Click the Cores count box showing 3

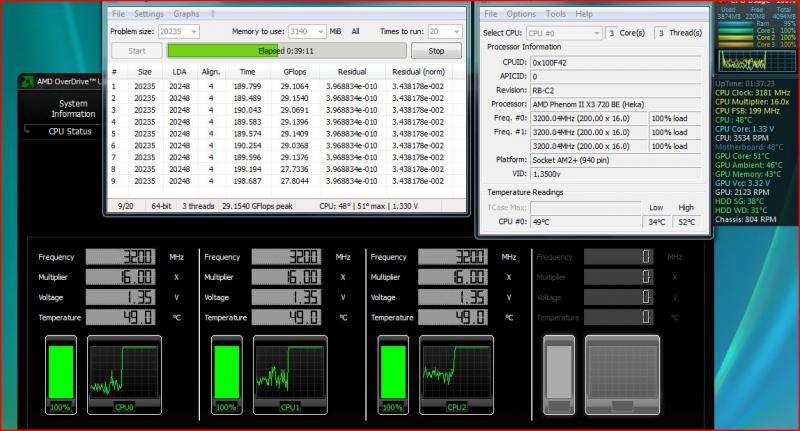(x=611, y=33)
